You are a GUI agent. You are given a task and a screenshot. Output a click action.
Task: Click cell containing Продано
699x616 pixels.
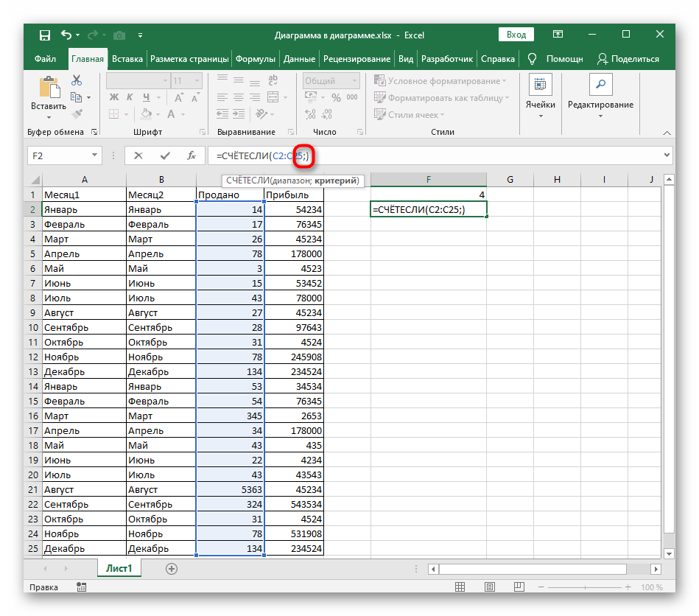pos(230,195)
